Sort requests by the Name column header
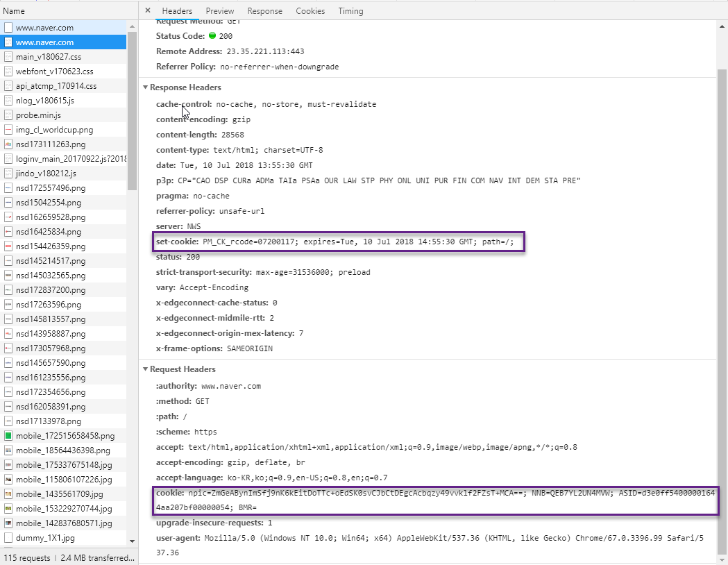The image size is (728, 565). 14,11
